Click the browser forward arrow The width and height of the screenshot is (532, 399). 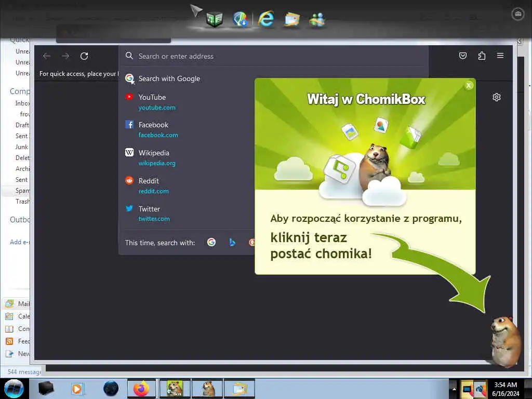pyautogui.click(x=65, y=56)
